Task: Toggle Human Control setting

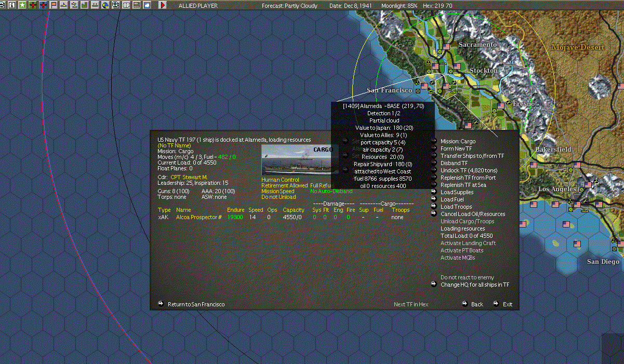Action: [281, 180]
